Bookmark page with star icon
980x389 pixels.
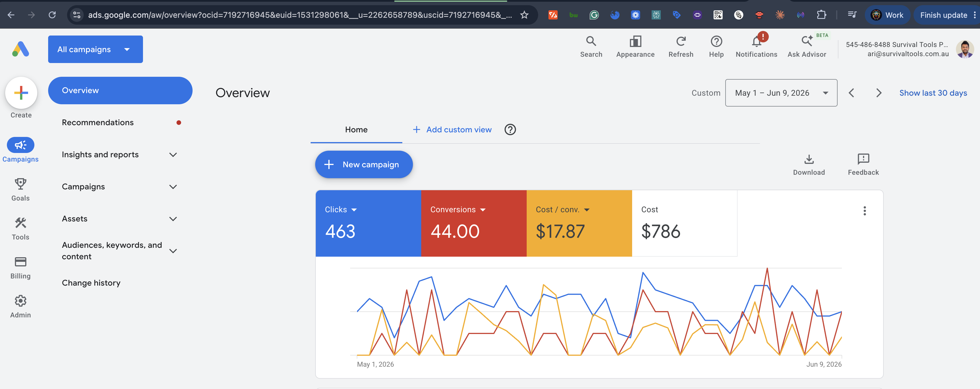(524, 15)
